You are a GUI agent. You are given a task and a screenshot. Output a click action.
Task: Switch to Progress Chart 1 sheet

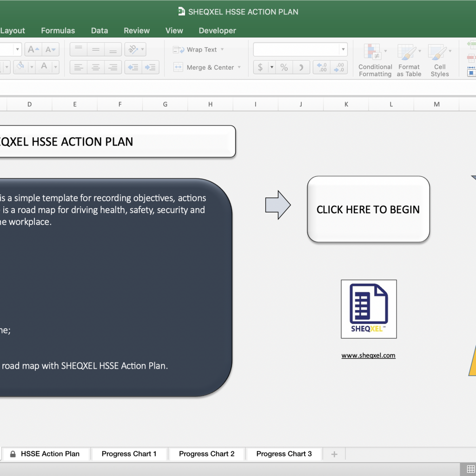tap(129, 454)
